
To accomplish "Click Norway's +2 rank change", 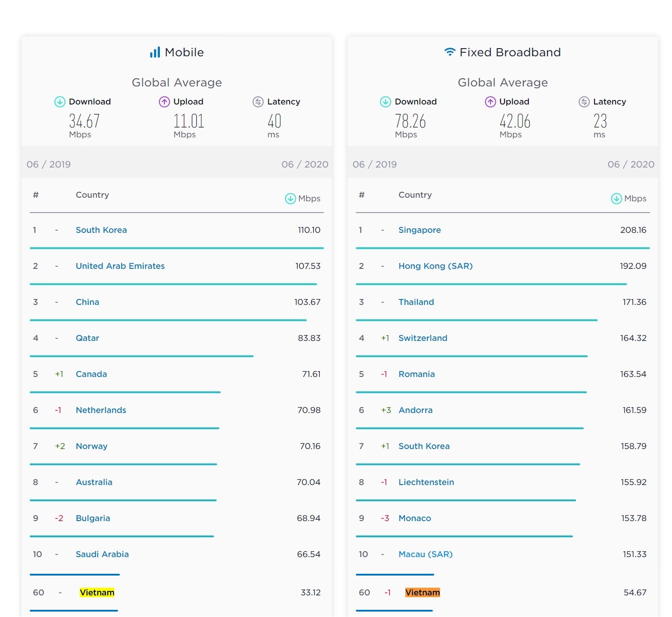I will pyautogui.click(x=60, y=446).
